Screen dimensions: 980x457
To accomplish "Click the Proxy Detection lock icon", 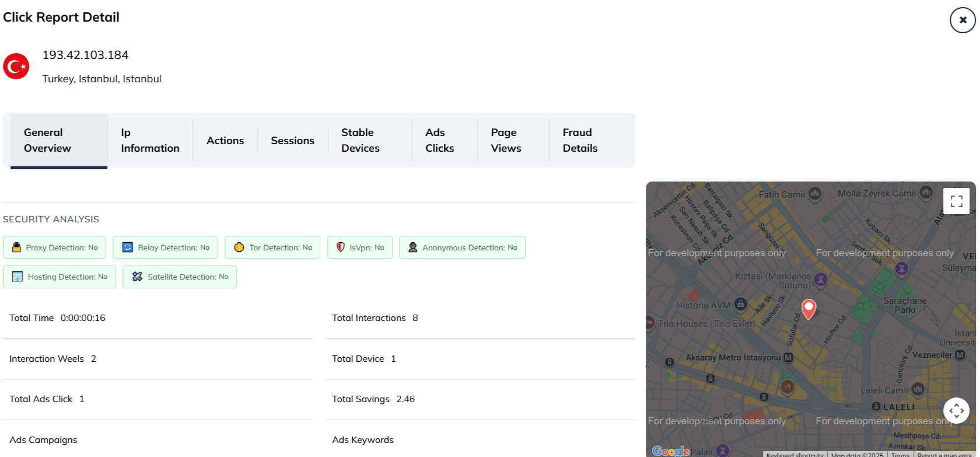I will (16, 247).
